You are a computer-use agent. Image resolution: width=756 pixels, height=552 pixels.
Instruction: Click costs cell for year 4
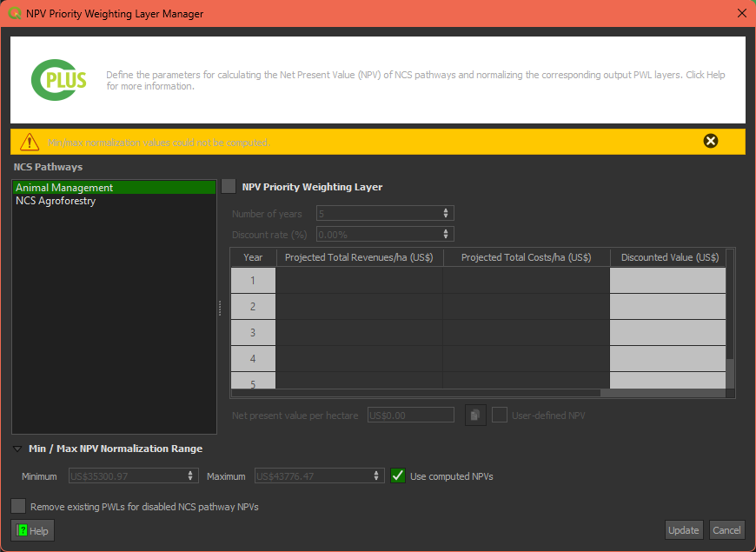click(x=526, y=358)
